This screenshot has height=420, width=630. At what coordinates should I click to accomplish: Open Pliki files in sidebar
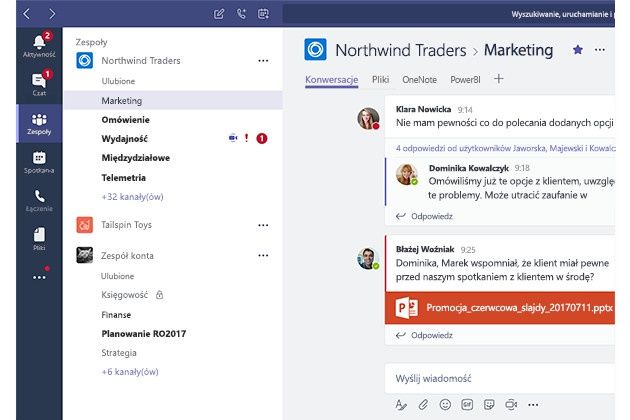[x=39, y=239]
